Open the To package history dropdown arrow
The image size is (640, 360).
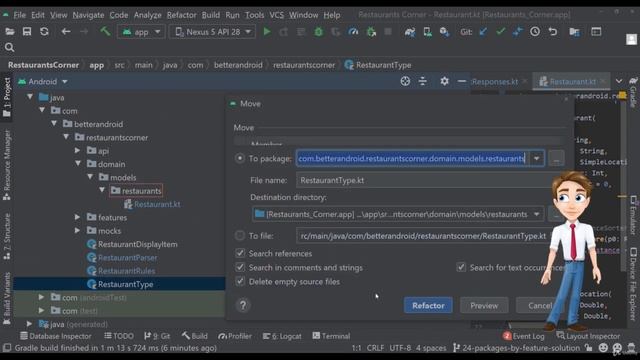[x=537, y=158]
